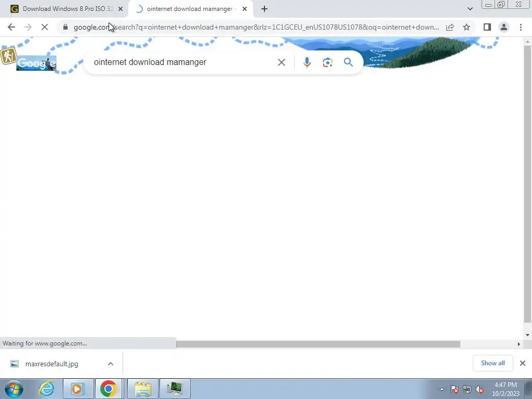
Task: Click the address bar URL
Action: 257,27
